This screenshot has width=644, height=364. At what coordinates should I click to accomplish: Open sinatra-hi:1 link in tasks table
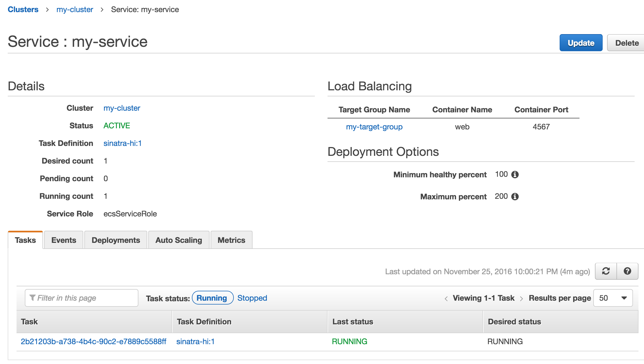pyautogui.click(x=195, y=341)
